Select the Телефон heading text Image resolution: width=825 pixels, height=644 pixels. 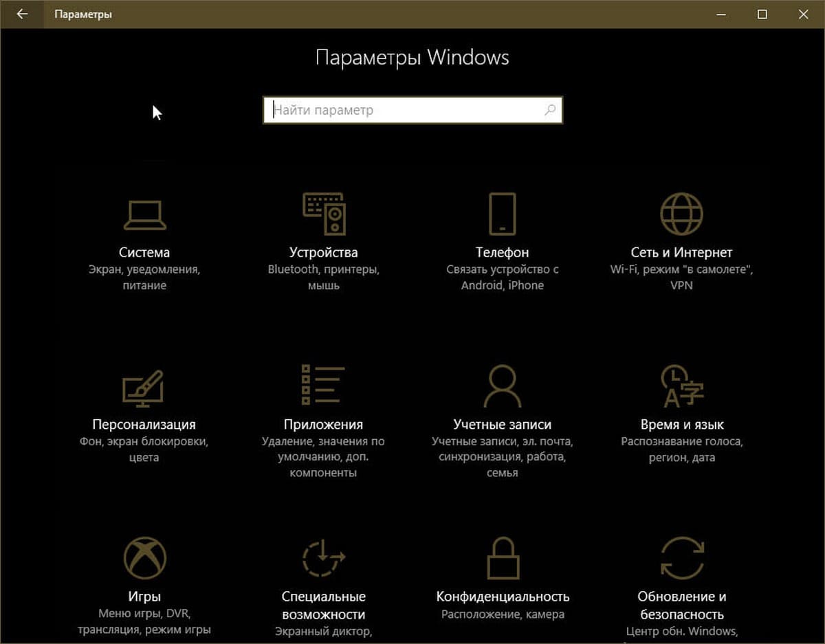(x=502, y=252)
